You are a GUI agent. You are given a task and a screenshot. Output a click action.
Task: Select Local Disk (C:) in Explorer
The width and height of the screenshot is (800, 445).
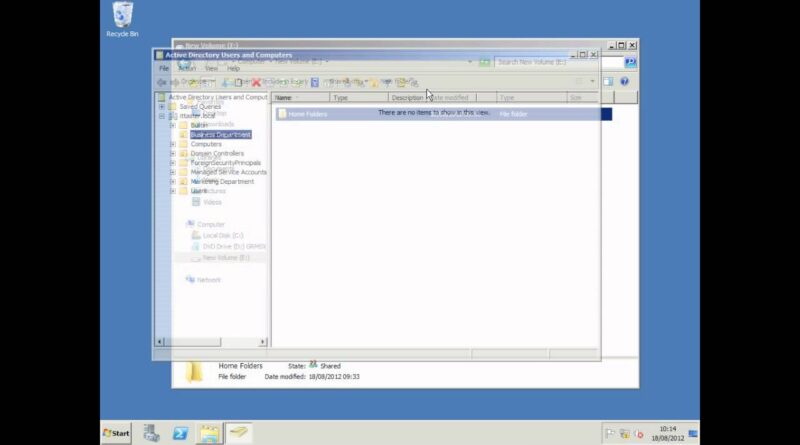pyautogui.click(x=218, y=235)
